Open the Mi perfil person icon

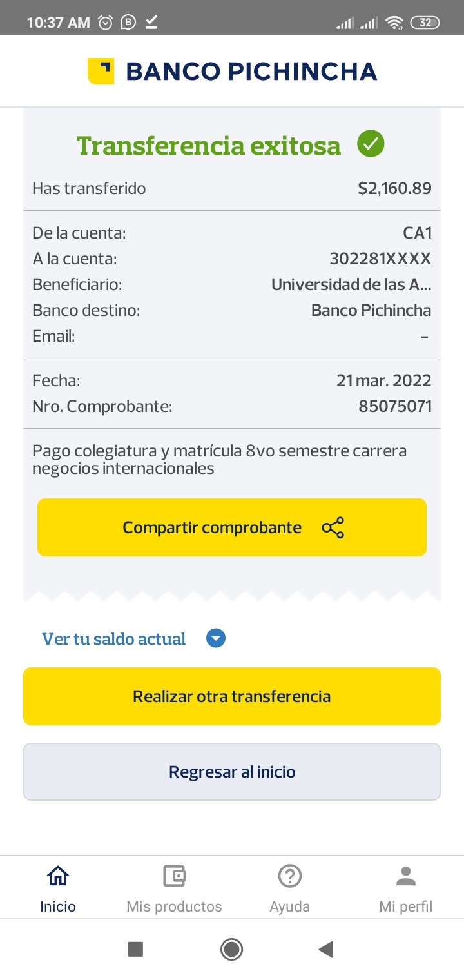coord(406,876)
